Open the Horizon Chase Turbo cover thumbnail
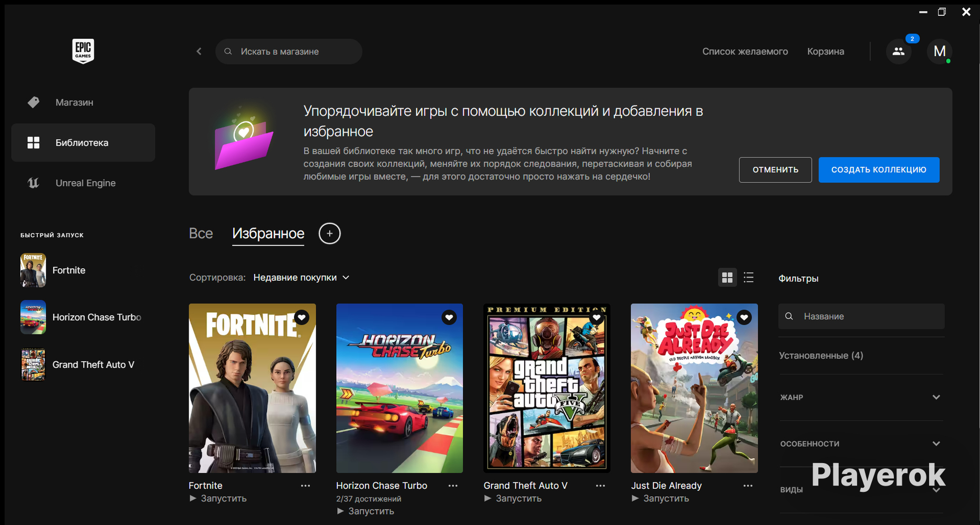 400,388
